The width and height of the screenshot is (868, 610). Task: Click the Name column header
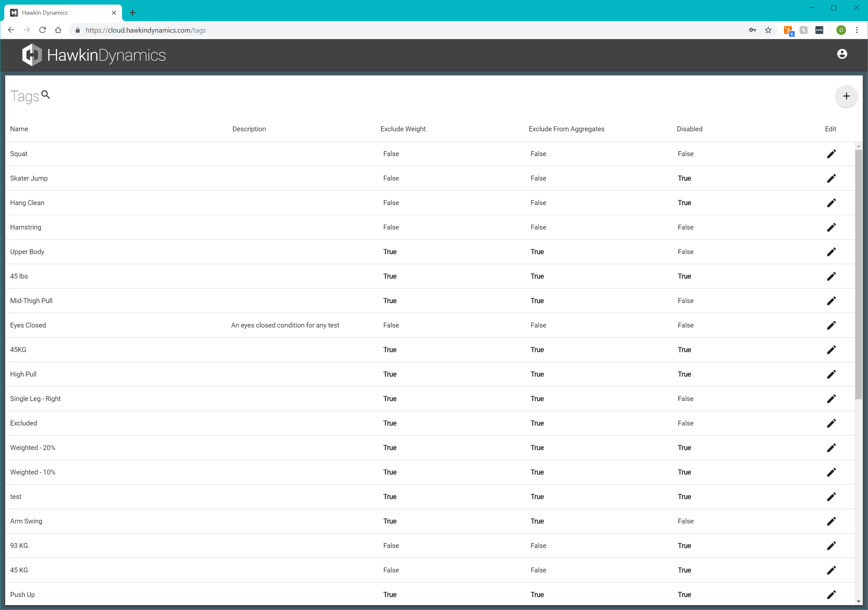pos(19,129)
